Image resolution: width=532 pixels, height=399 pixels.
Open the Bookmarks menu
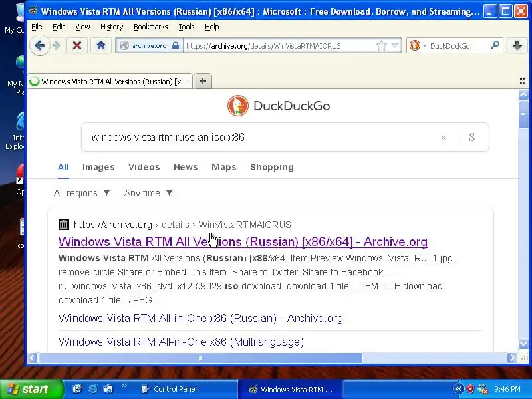151,27
